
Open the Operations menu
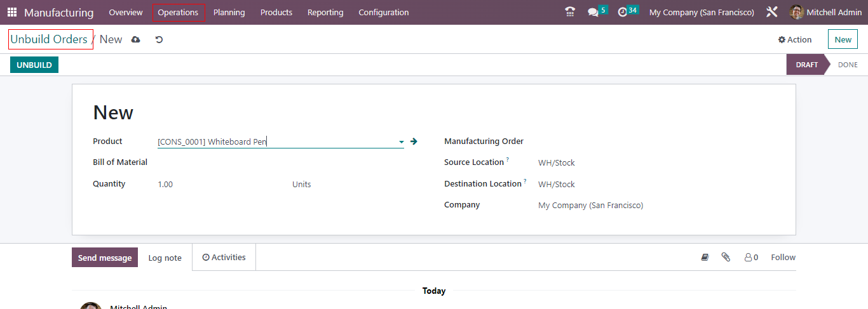(x=178, y=13)
